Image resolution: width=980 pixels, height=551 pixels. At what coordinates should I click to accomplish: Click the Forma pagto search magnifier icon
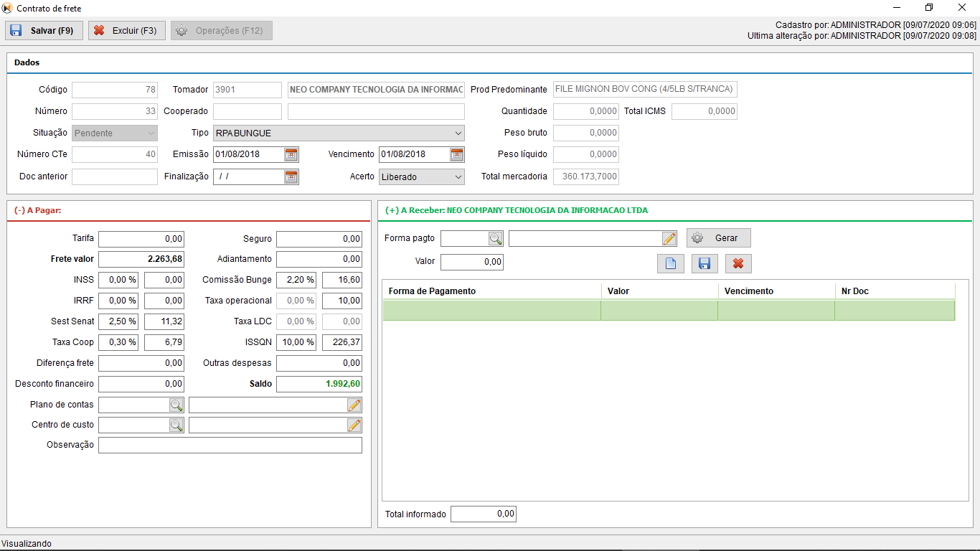pos(496,239)
